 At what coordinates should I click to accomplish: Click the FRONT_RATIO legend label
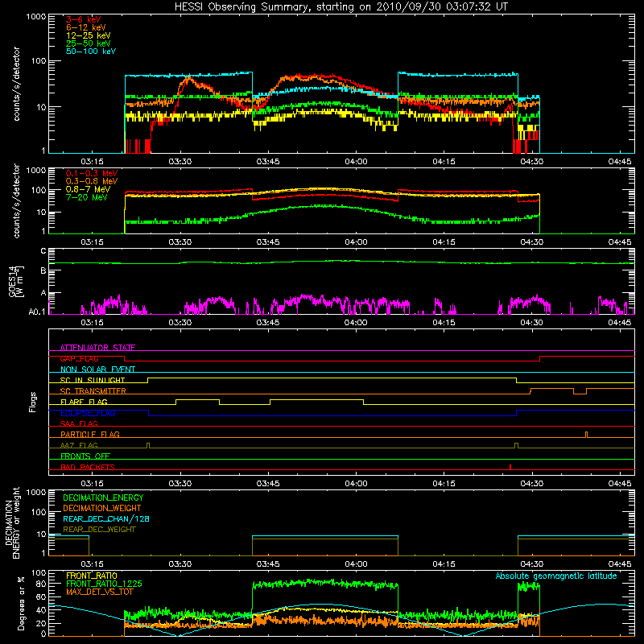[92, 576]
